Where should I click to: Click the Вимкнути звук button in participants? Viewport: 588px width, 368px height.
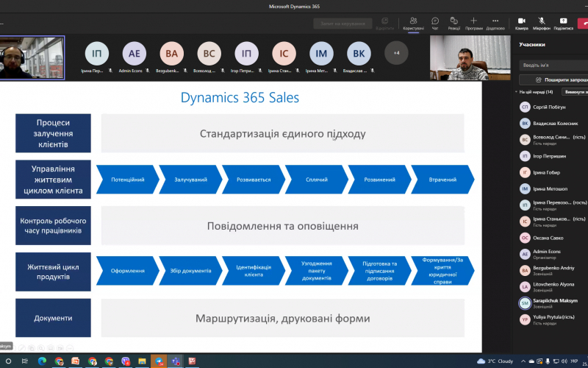[575, 92]
